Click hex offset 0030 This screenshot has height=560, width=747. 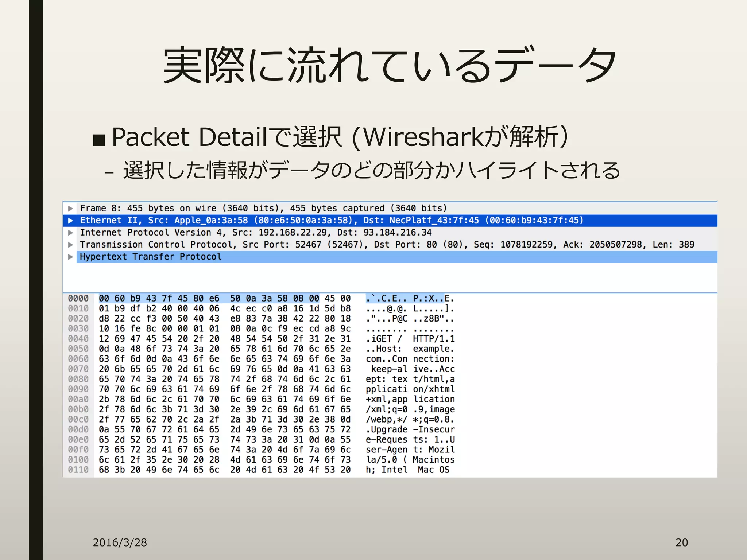[78, 329]
